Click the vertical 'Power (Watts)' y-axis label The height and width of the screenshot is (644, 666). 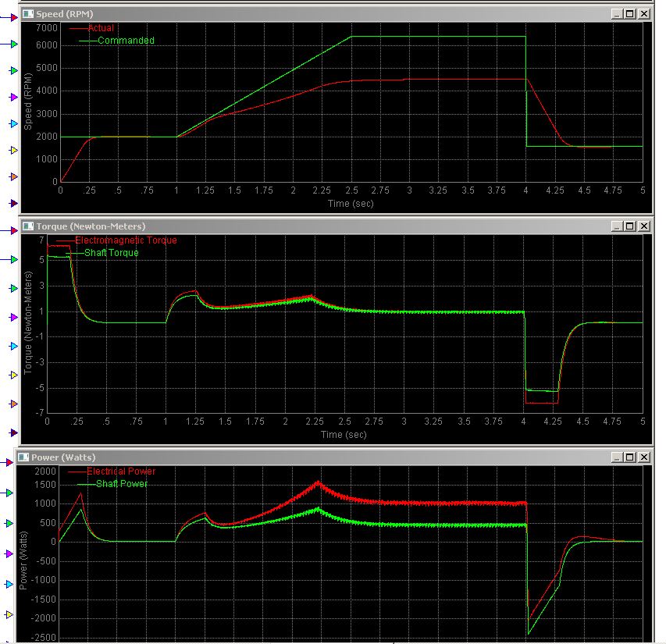click(23, 560)
